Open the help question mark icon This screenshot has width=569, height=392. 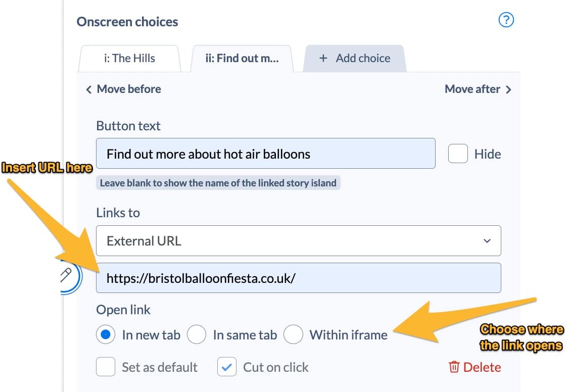click(x=506, y=20)
